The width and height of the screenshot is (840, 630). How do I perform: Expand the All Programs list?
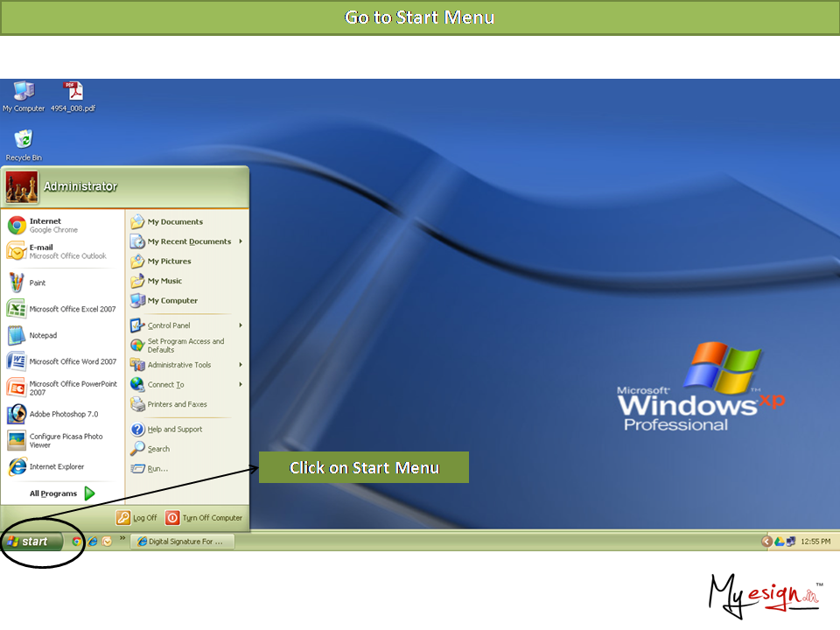click(x=61, y=493)
